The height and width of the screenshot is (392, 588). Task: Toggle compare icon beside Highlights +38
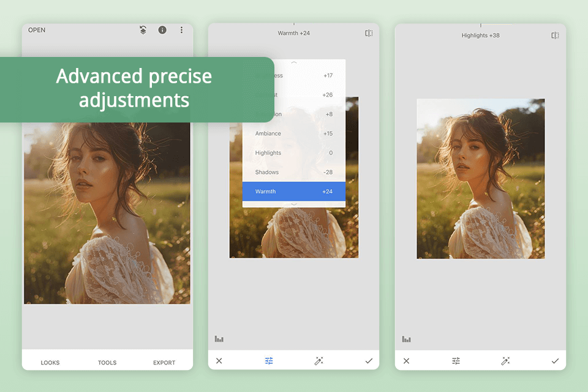click(x=555, y=36)
